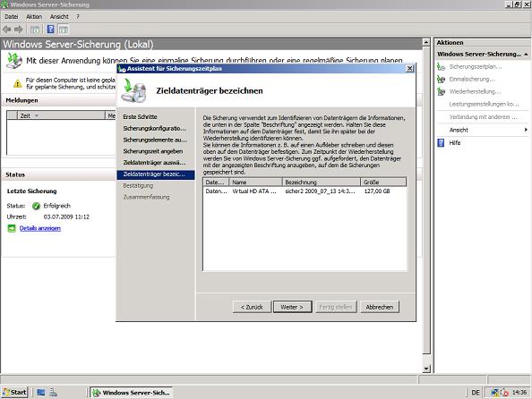The image size is (532, 399).
Task: Click the Weiter button
Action: point(292,307)
